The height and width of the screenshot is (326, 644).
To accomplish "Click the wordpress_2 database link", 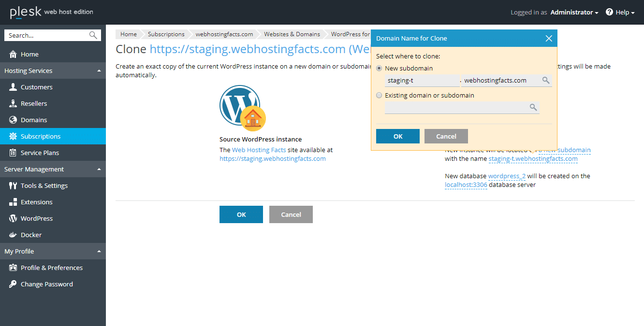I will click(507, 176).
